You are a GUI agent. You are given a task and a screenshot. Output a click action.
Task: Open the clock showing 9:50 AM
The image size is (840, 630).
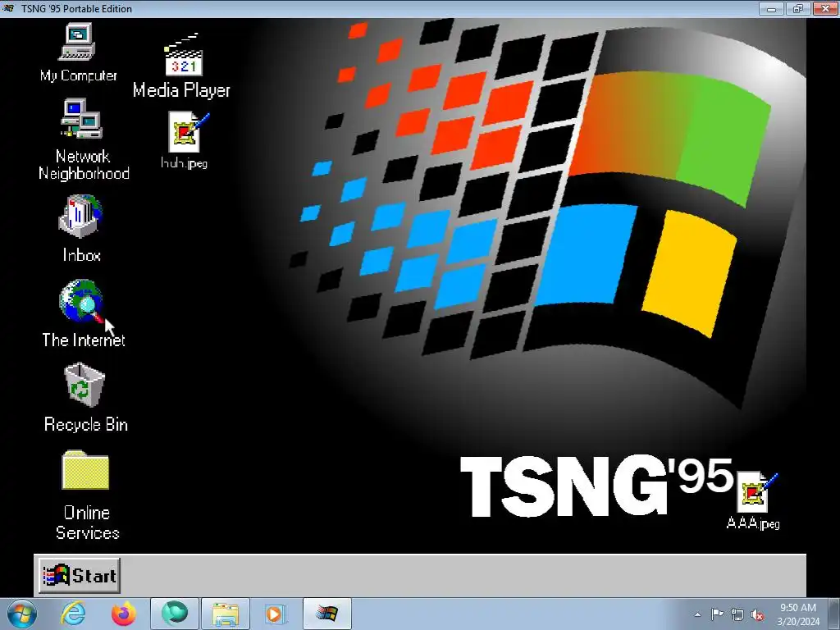pyautogui.click(x=798, y=614)
